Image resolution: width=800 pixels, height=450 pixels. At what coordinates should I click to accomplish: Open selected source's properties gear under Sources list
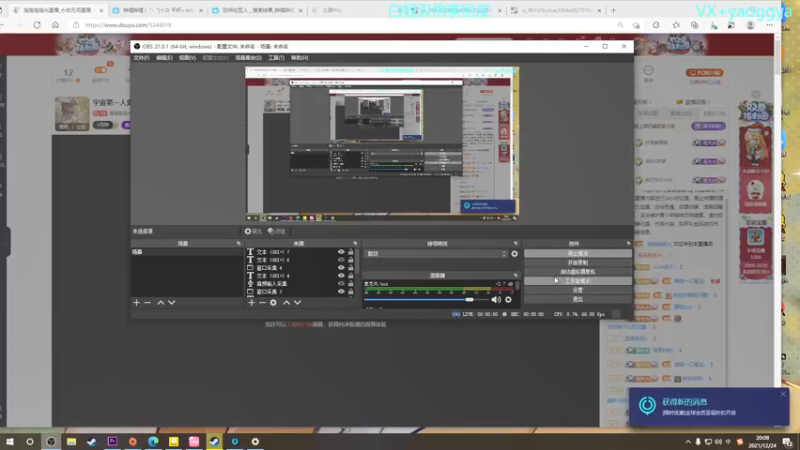point(273,303)
